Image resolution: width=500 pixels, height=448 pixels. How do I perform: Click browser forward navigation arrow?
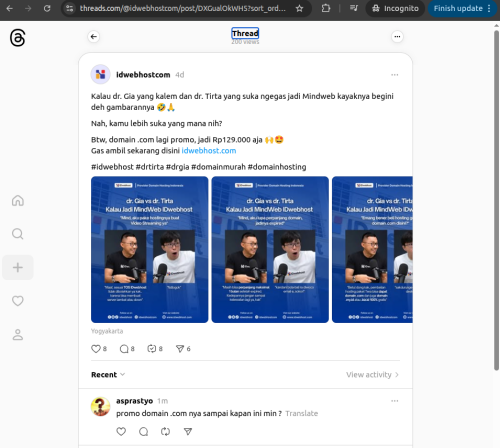(x=28, y=8)
